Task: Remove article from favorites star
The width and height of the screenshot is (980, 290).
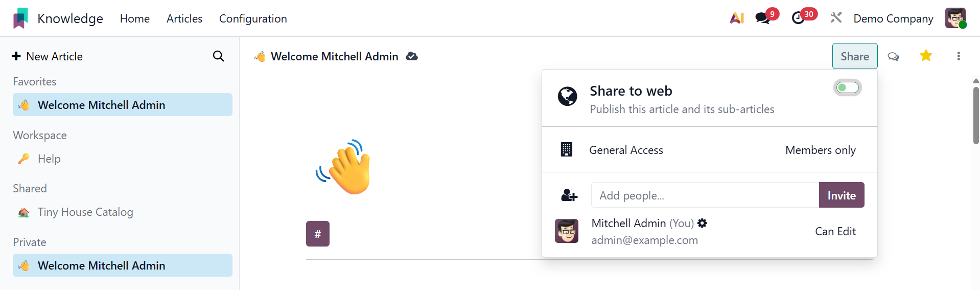Action: point(926,56)
